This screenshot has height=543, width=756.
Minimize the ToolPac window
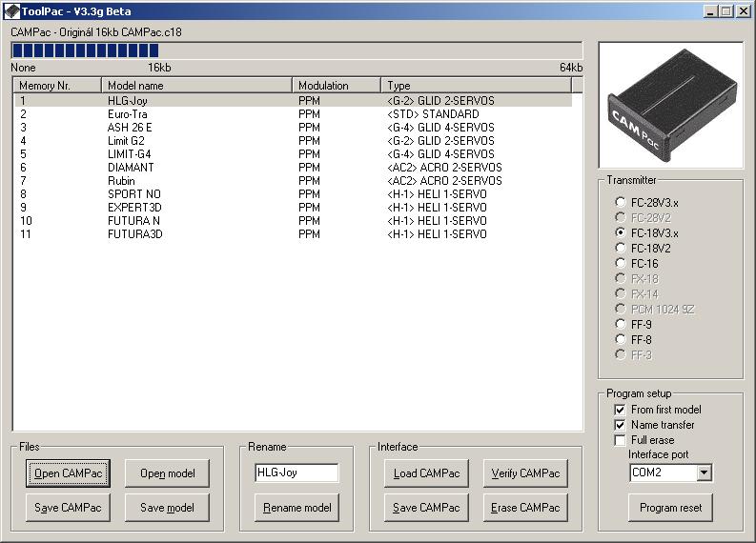click(x=709, y=11)
